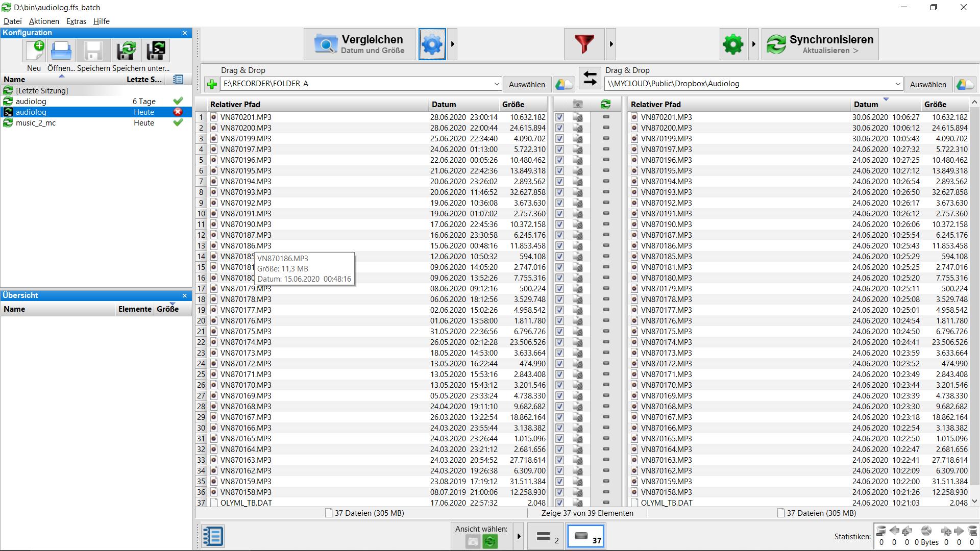Viewport: 980px width, 551px height.
Task: Open the arrow menu beside the filter button
Action: (x=611, y=44)
